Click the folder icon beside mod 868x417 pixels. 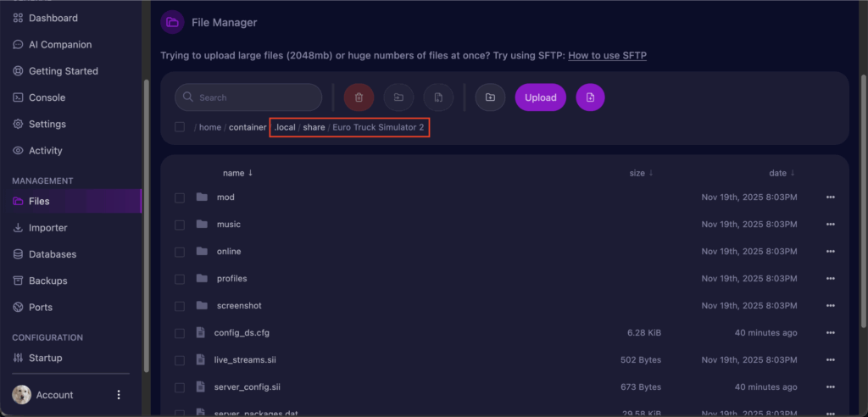click(x=202, y=197)
